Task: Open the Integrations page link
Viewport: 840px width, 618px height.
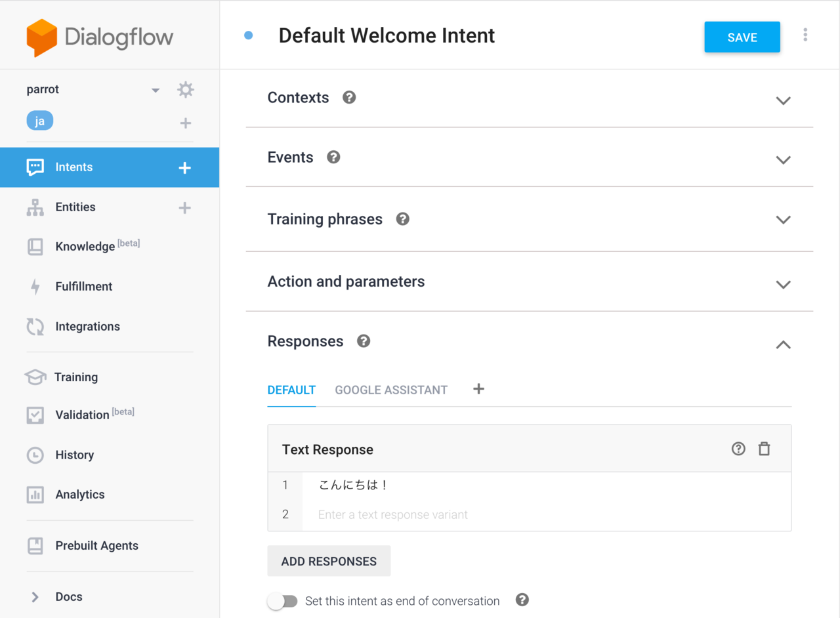Action: (x=88, y=327)
